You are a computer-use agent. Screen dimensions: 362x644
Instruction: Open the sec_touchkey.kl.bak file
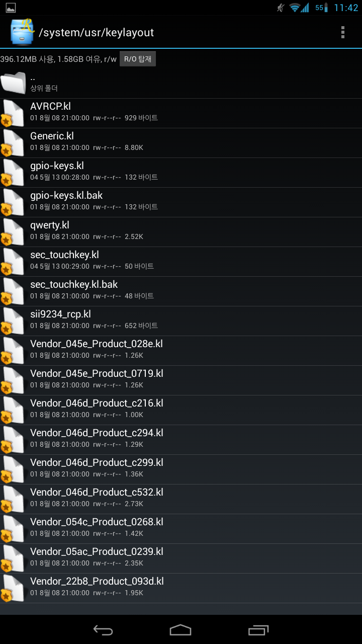click(181, 291)
